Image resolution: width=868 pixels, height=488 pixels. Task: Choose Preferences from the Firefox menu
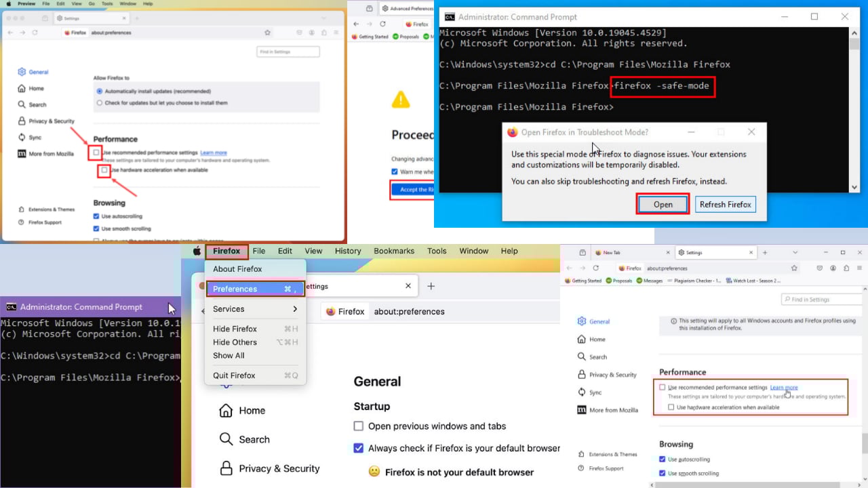[x=256, y=289]
